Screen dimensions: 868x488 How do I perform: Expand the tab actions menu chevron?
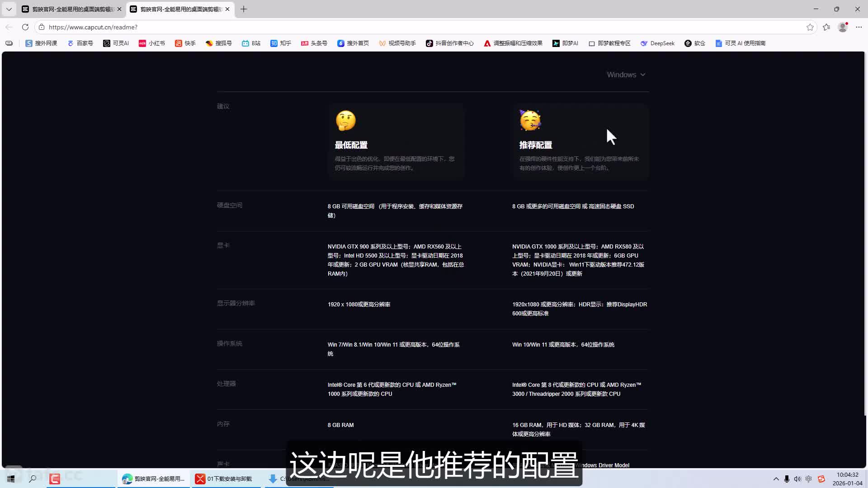(x=9, y=9)
